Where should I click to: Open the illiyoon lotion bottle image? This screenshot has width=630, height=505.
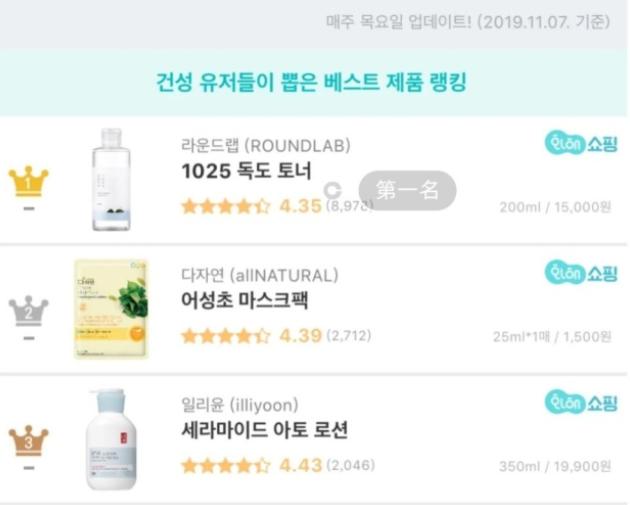point(110,439)
